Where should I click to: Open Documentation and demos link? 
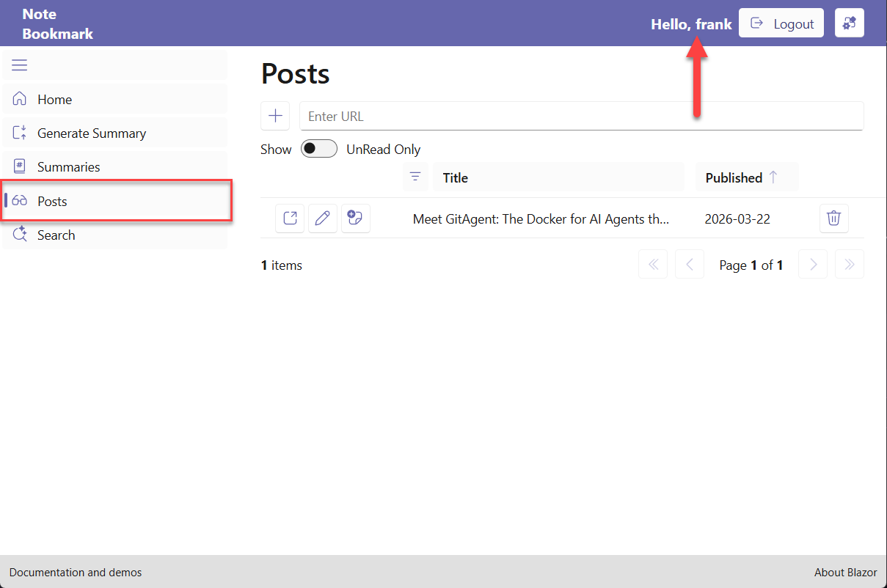coord(76,573)
